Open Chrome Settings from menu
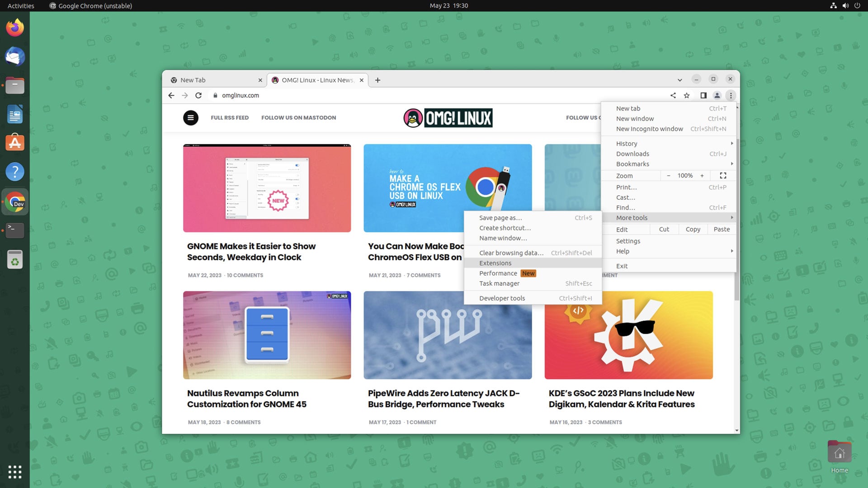 click(x=669, y=241)
